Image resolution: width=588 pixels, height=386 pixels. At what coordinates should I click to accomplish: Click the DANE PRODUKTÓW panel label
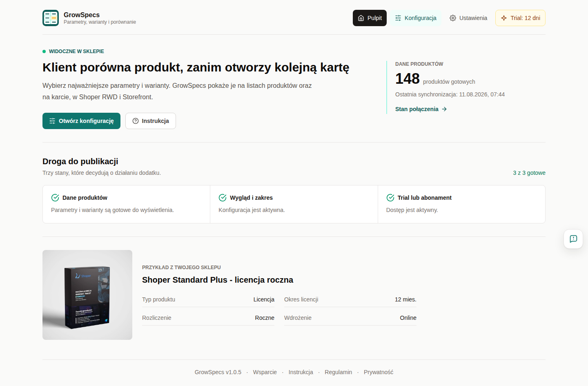click(x=419, y=64)
